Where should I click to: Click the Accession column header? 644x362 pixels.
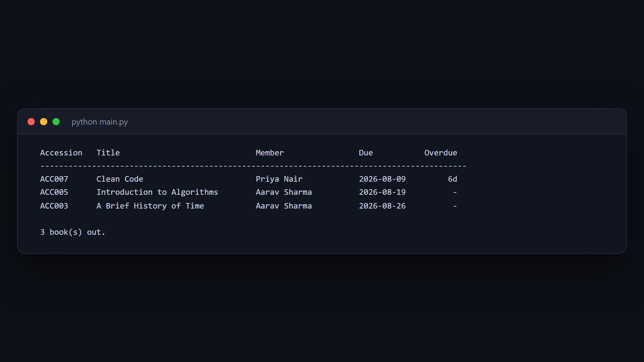61,153
